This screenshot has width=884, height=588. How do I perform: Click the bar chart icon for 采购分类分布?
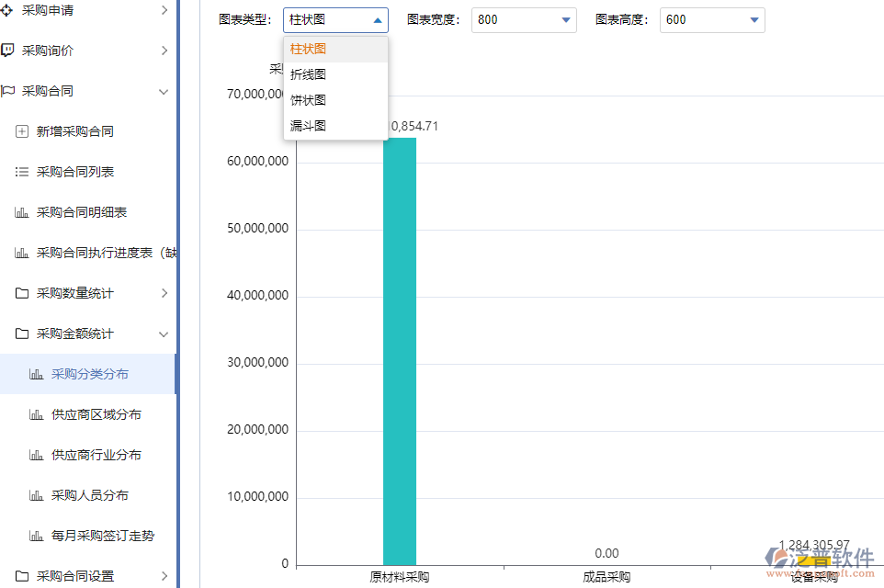pos(34,373)
